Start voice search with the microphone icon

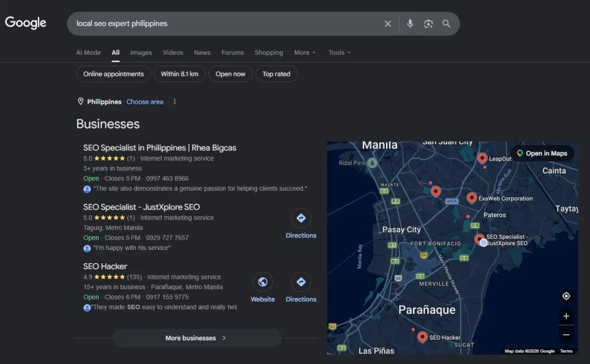pos(410,24)
